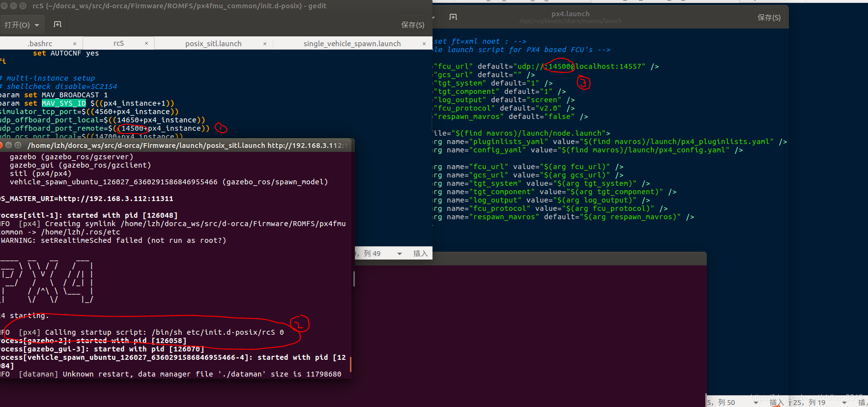This screenshot has height=407, width=868.
Task: Click the MAV_BROADCAST 1 line
Action: (54, 95)
